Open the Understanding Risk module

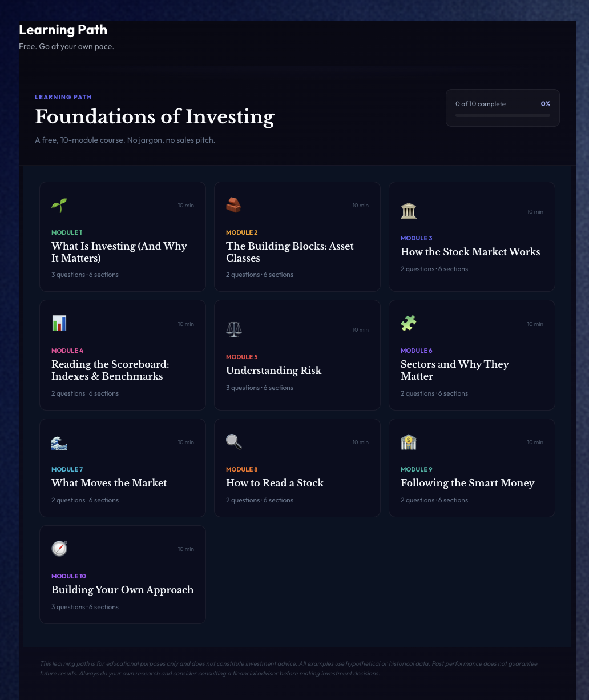pyautogui.click(x=297, y=355)
